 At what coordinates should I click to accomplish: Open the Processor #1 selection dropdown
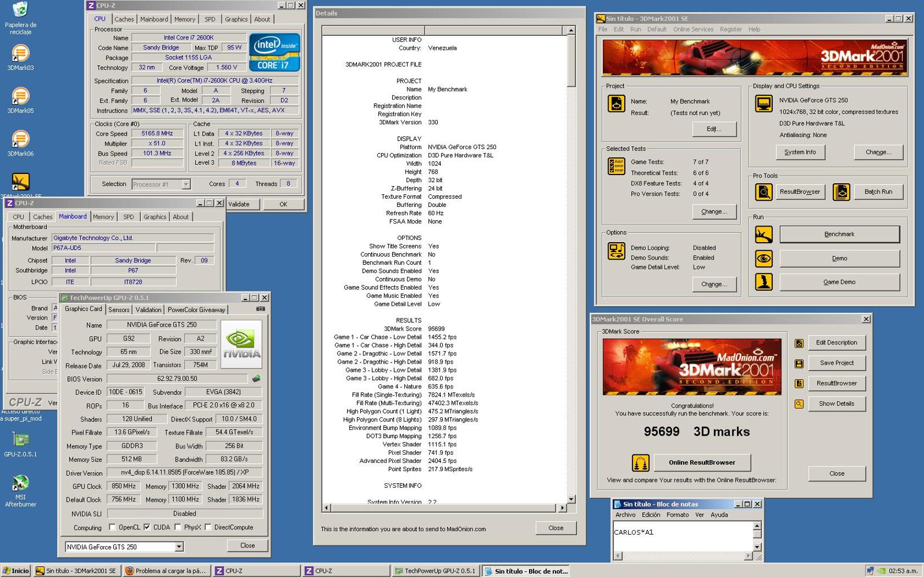186,184
